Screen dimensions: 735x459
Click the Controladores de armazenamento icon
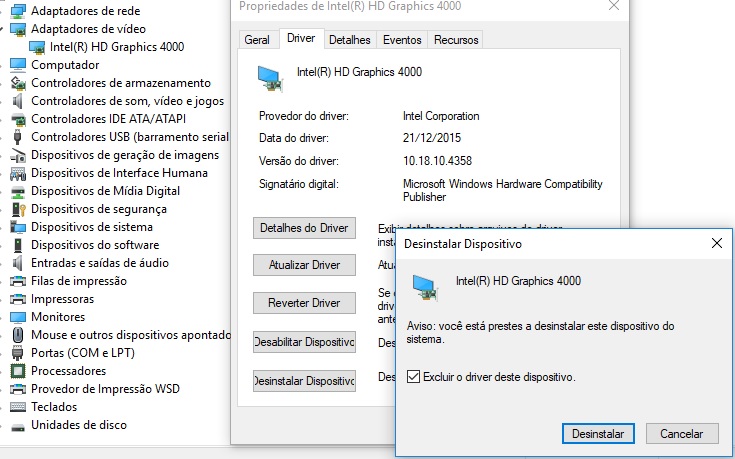(18, 83)
